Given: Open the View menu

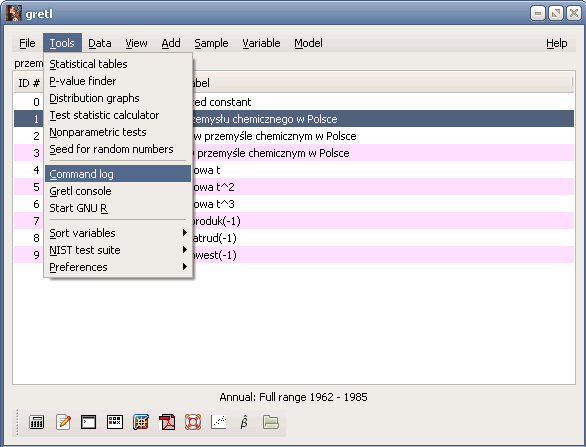Looking at the screenshot, I should pos(136,43).
